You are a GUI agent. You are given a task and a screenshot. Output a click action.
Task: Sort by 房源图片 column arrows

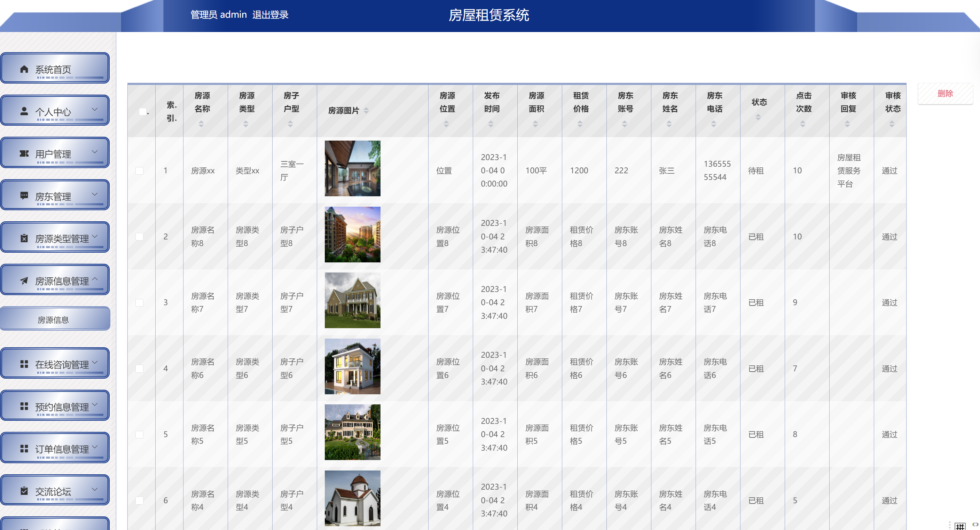coord(366,111)
